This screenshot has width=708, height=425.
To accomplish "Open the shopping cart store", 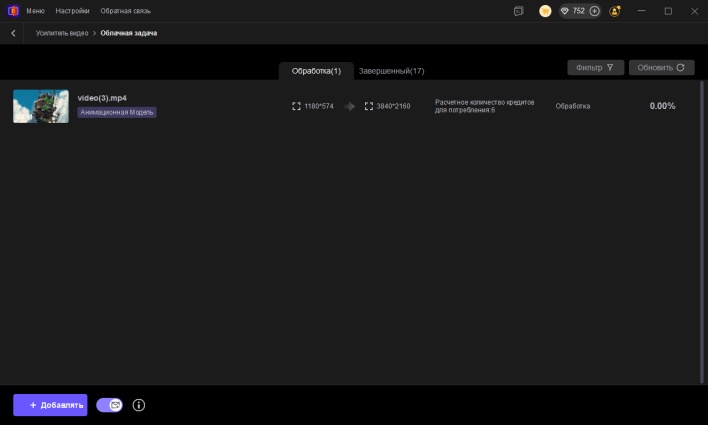I will click(x=545, y=11).
